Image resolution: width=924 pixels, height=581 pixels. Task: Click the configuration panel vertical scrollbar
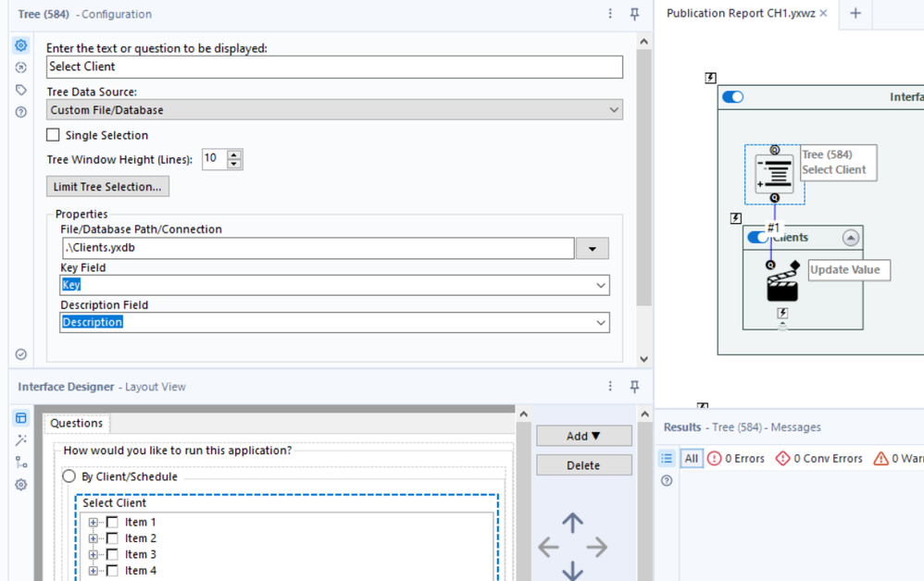point(643,177)
